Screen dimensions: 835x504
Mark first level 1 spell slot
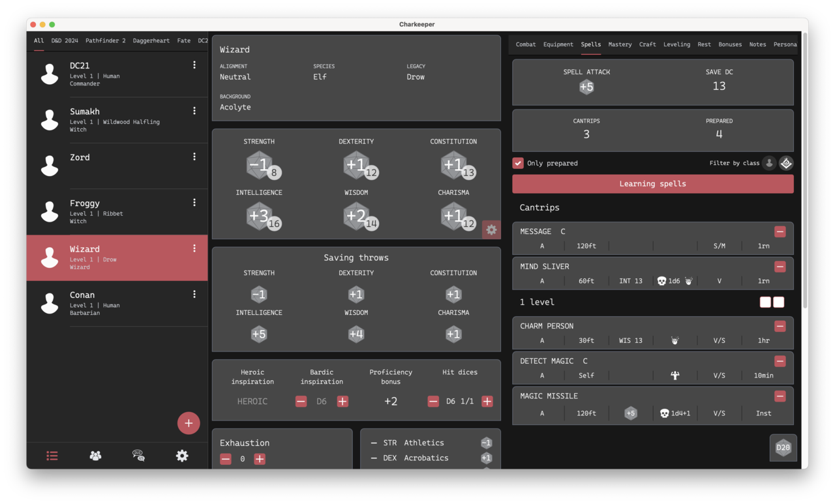point(765,302)
